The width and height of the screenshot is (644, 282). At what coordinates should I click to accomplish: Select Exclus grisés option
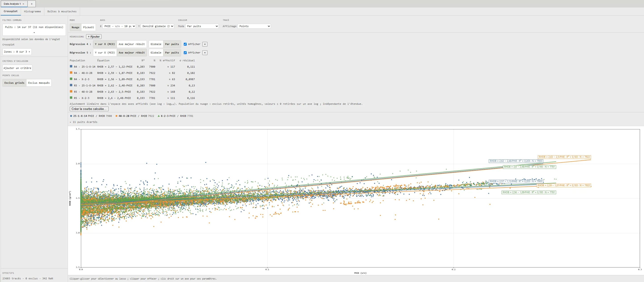[14, 83]
